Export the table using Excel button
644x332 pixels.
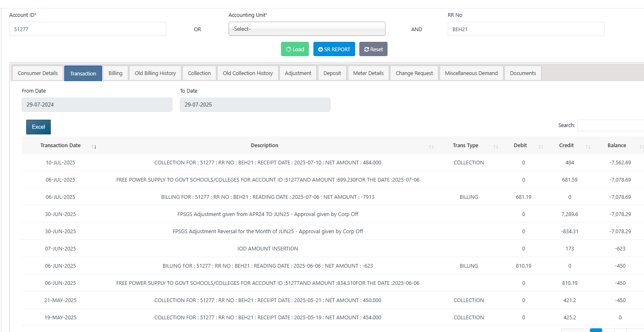point(39,127)
